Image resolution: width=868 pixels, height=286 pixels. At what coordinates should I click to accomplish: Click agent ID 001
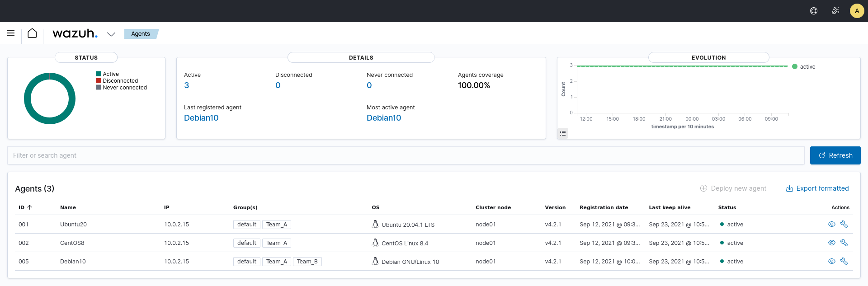click(24, 225)
